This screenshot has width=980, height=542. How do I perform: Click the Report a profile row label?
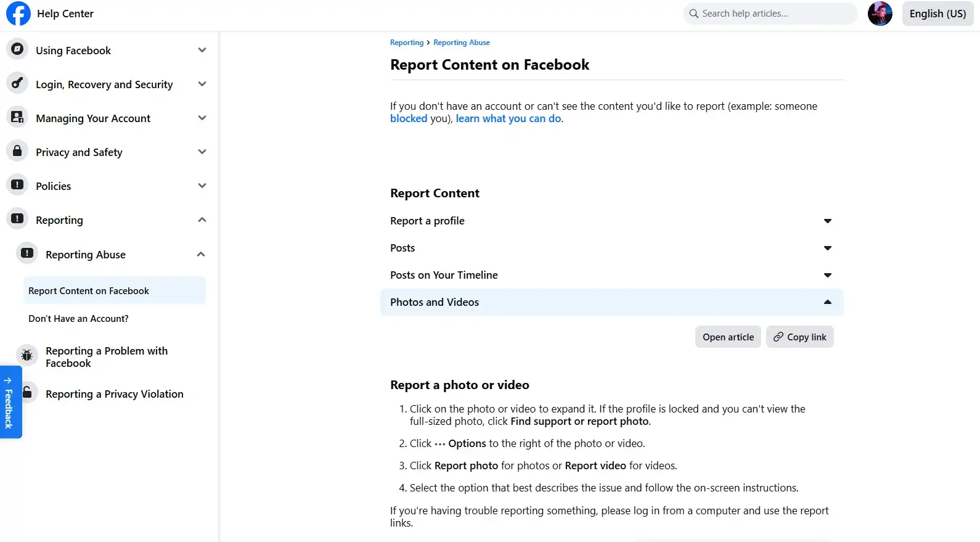click(x=427, y=221)
